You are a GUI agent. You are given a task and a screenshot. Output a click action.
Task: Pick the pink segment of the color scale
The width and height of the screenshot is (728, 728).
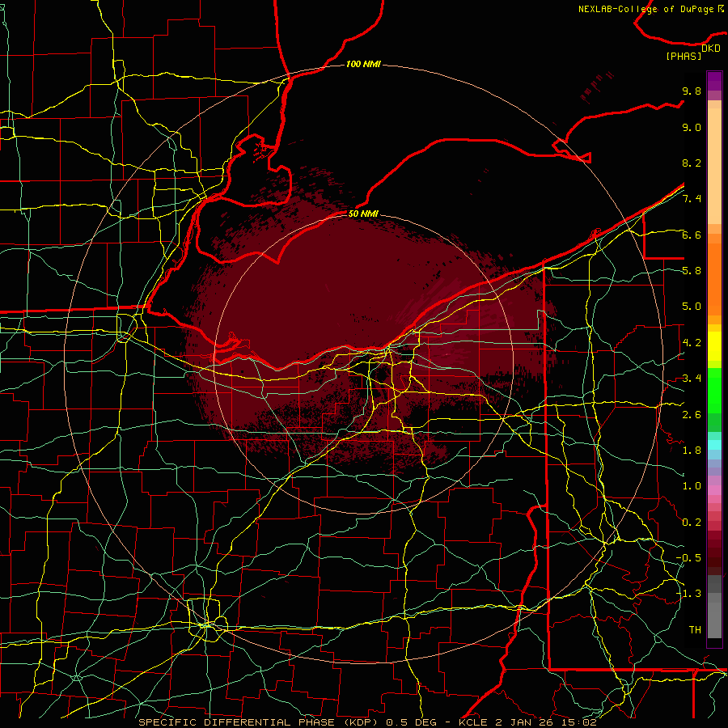click(x=714, y=490)
